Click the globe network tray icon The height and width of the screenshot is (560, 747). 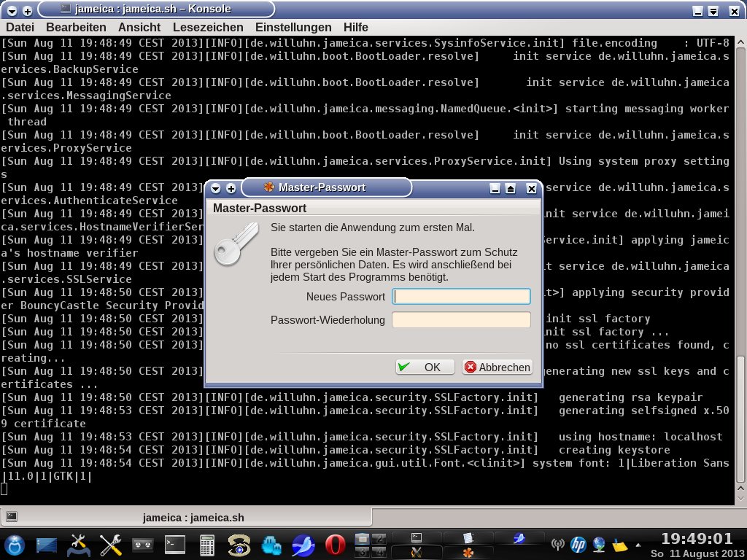599,544
